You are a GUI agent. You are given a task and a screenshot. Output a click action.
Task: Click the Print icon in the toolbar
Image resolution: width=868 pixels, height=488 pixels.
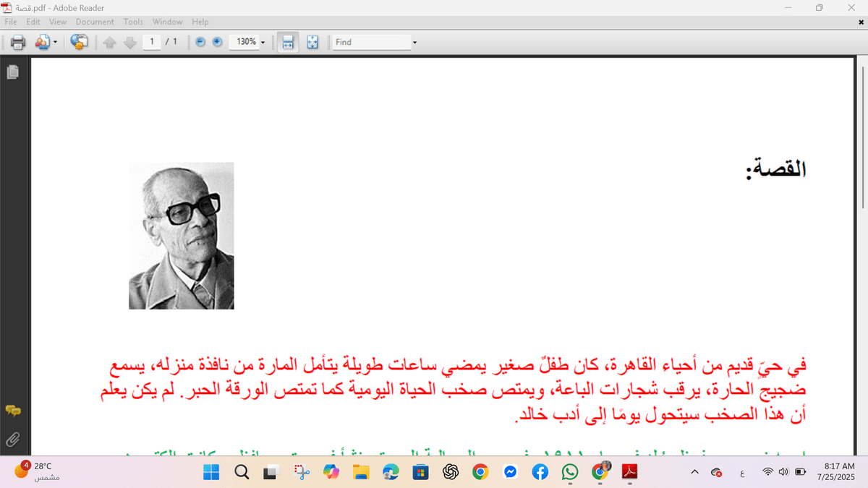tap(18, 42)
